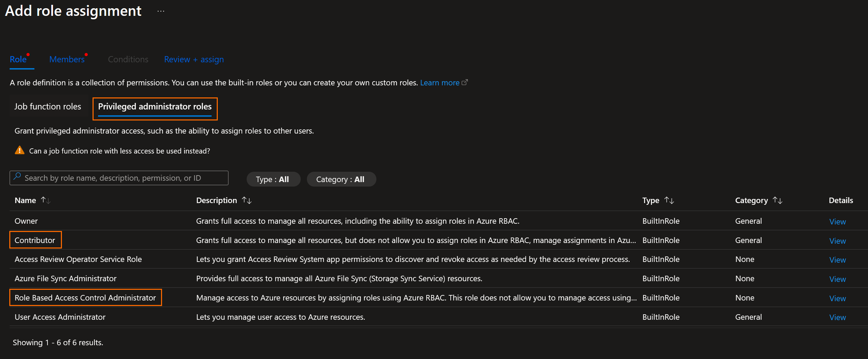This screenshot has height=359, width=868.
Task: Select Access Review Operator Service Role
Action: (x=78, y=259)
